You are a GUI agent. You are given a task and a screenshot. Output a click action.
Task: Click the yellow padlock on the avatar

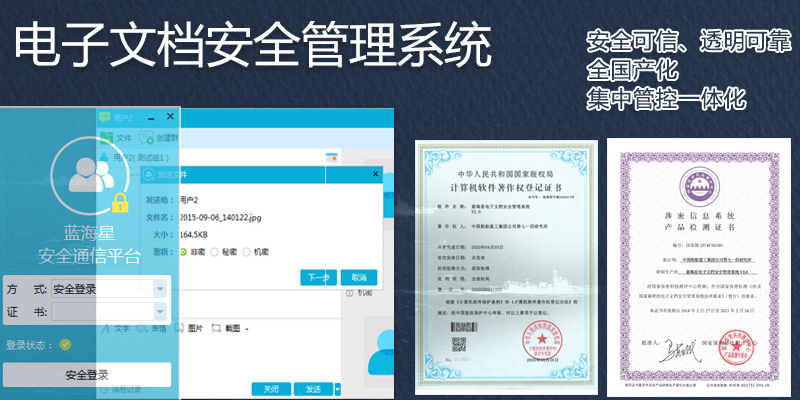tap(120, 203)
